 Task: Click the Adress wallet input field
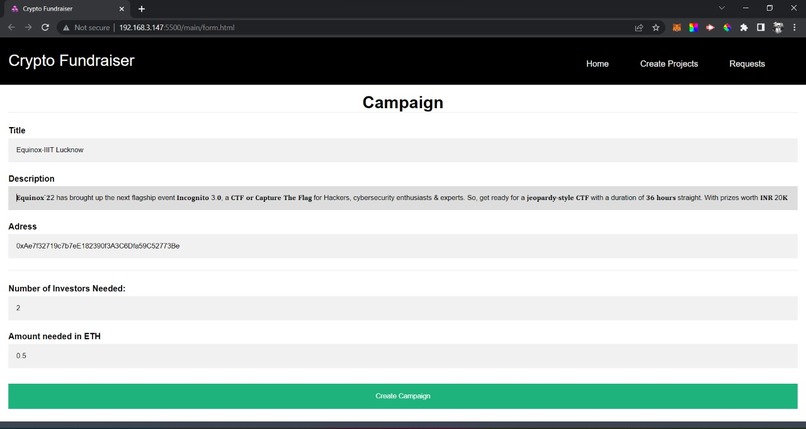click(x=402, y=246)
